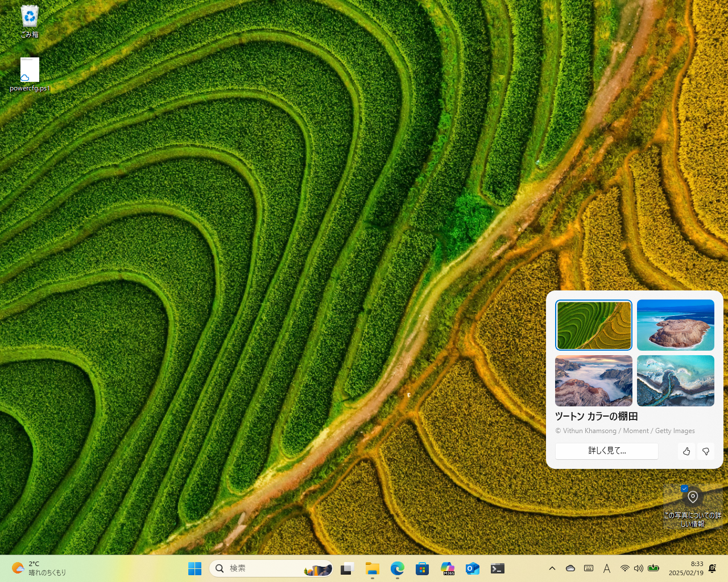Expand hidden icons with the tray chevron
The width and height of the screenshot is (728, 582).
click(552, 568)
